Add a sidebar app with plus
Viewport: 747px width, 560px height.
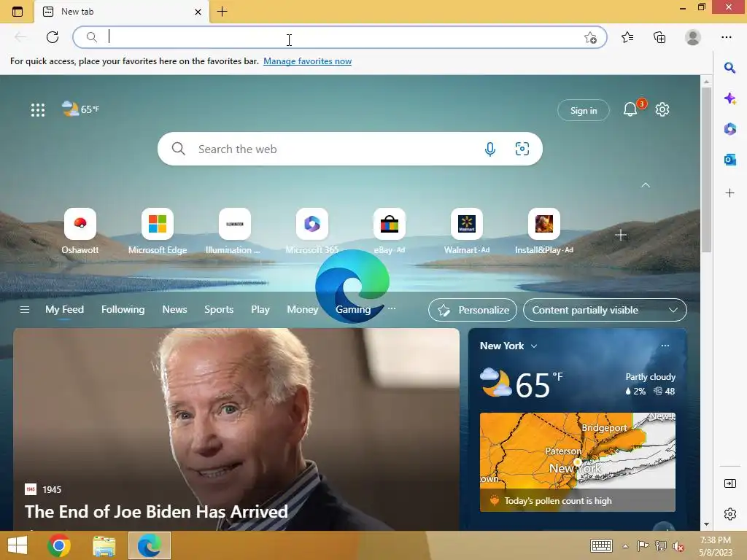click(729, 192)
